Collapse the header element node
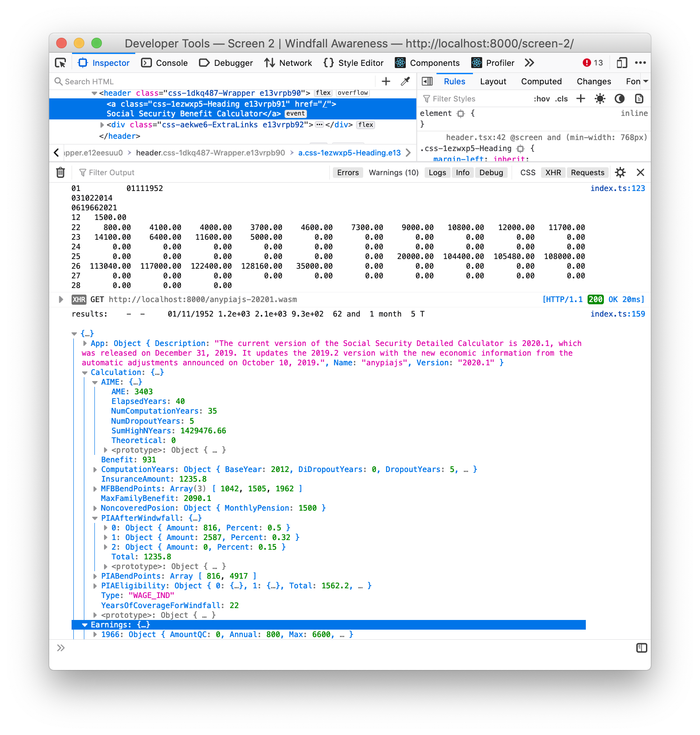The width and height of the screenshot is (700, 735). (x=94, y=93)
